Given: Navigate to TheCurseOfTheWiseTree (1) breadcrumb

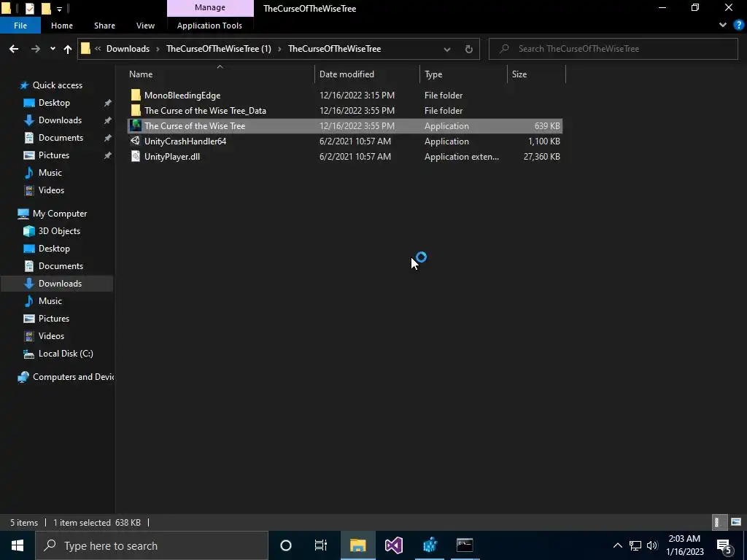Looking at the screenshot, I should (x=219, y=49).
